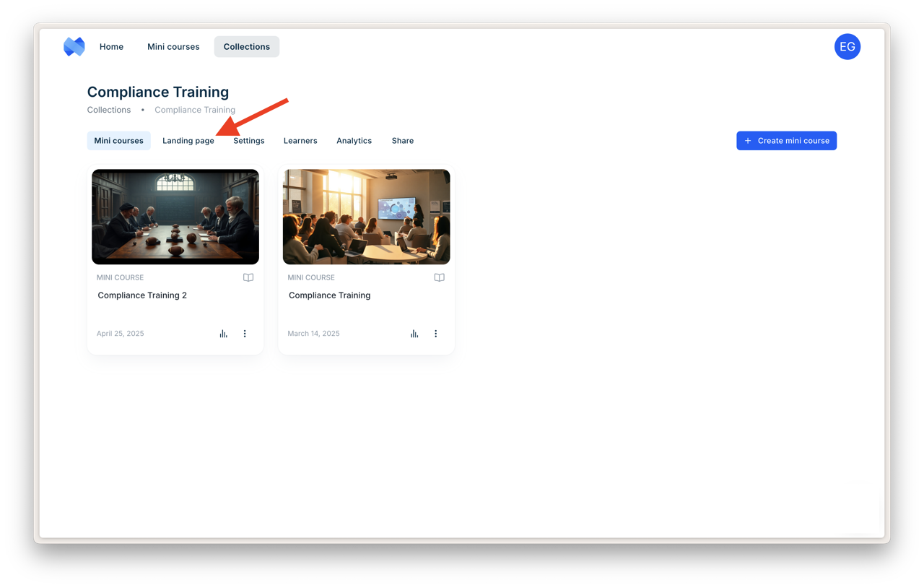Switch to the Landing page tab
924x588 pixels.
[x=188, y=141]
